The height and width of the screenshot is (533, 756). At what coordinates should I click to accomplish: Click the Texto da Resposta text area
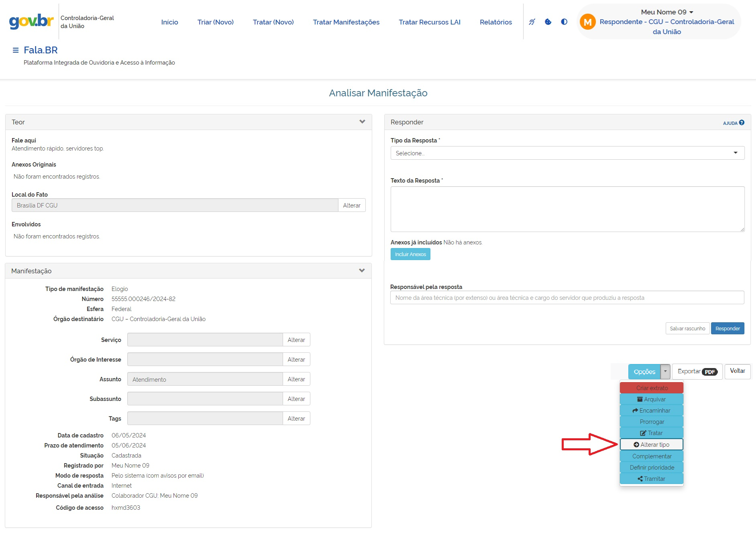(x=567, y=209)
